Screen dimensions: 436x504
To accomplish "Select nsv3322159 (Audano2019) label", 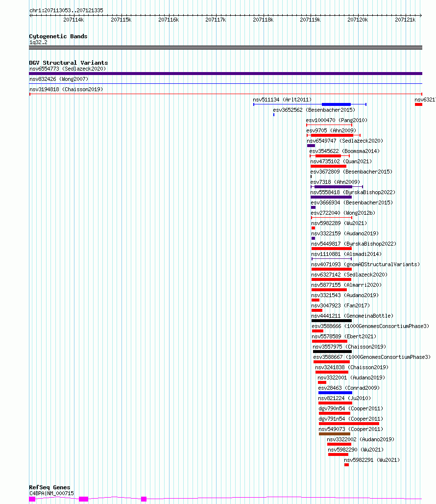I will [x=345, y=233].
